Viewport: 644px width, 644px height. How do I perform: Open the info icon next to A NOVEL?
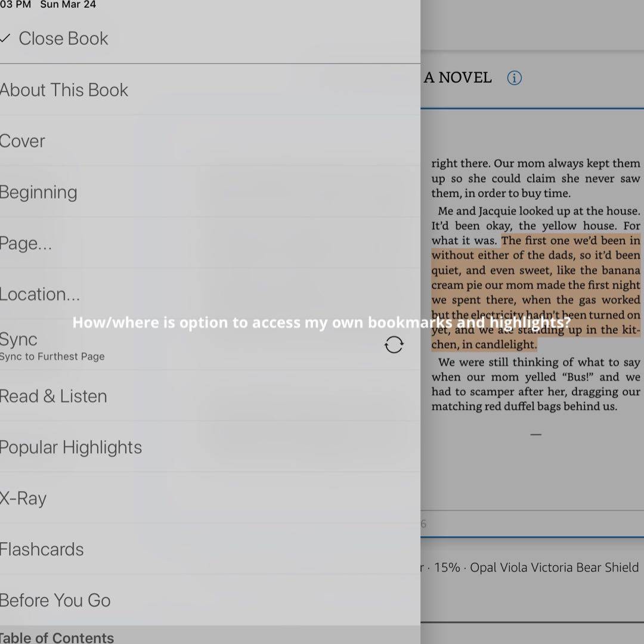click(514, 78)
